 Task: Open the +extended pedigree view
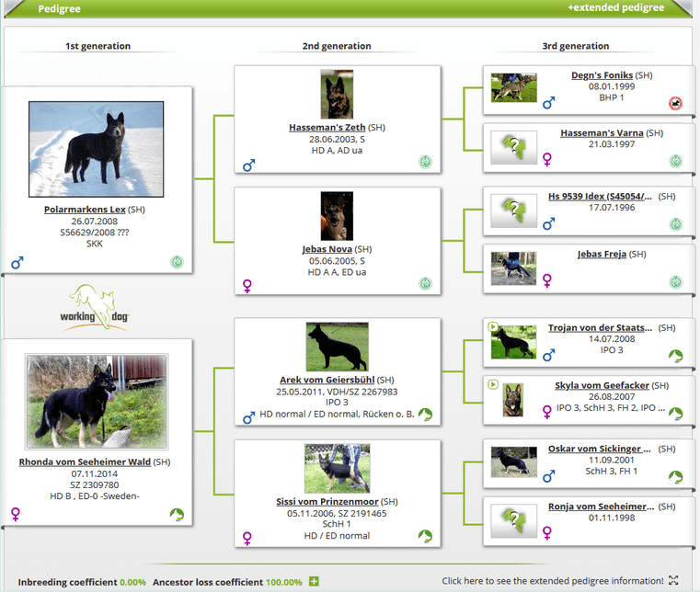point(615,8)
